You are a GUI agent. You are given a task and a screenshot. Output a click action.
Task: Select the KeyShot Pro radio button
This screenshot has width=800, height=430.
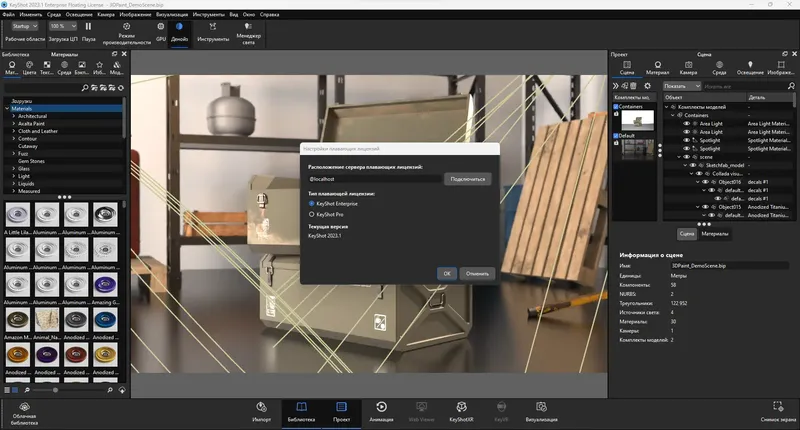tap(311, 214)
